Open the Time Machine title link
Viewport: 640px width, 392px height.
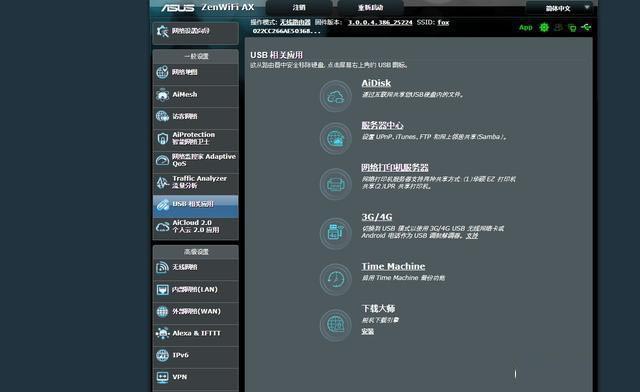(393, 266)
